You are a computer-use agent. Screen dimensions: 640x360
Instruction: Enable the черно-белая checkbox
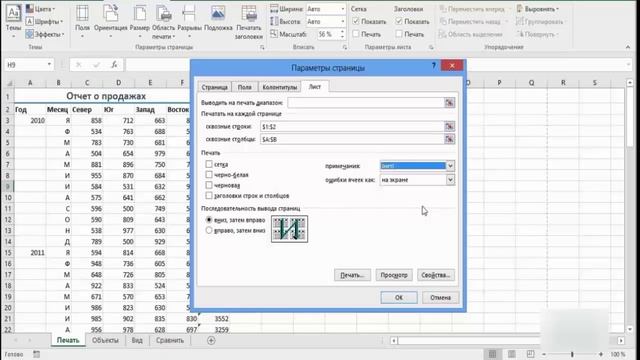point(209,175)
